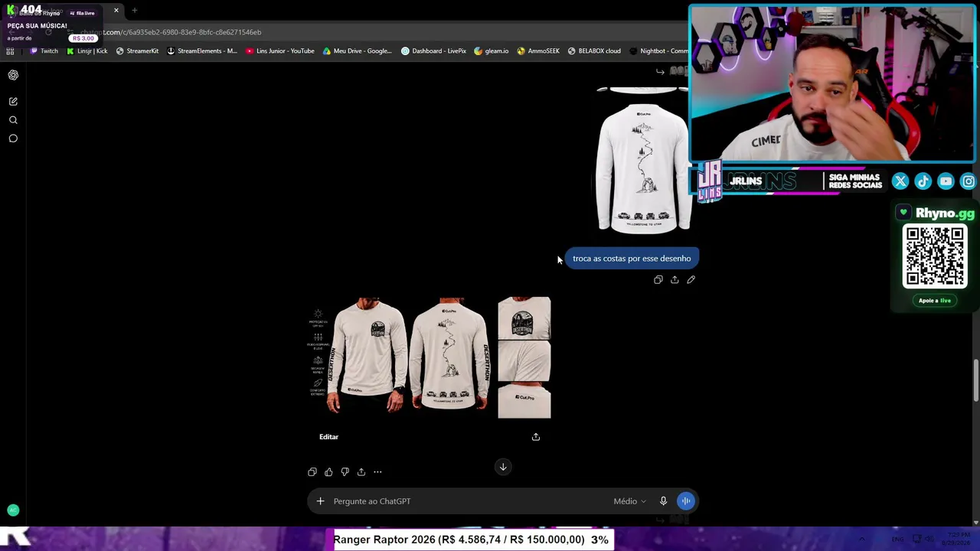
Task: Copy the user message 'troca as costas'
Action: (x=658, y=280)
